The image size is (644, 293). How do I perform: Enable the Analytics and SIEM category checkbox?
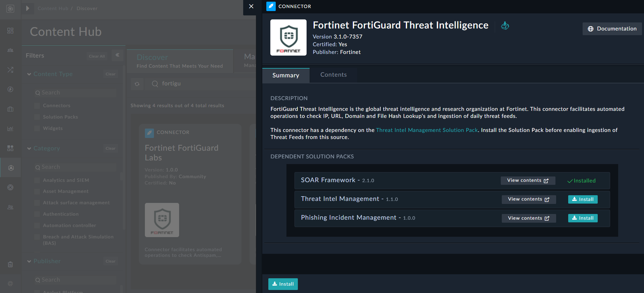pos(37,180)
